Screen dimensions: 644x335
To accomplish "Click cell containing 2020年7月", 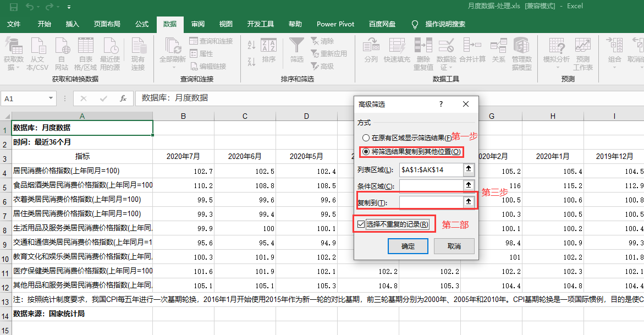I will tap(183, 157).
